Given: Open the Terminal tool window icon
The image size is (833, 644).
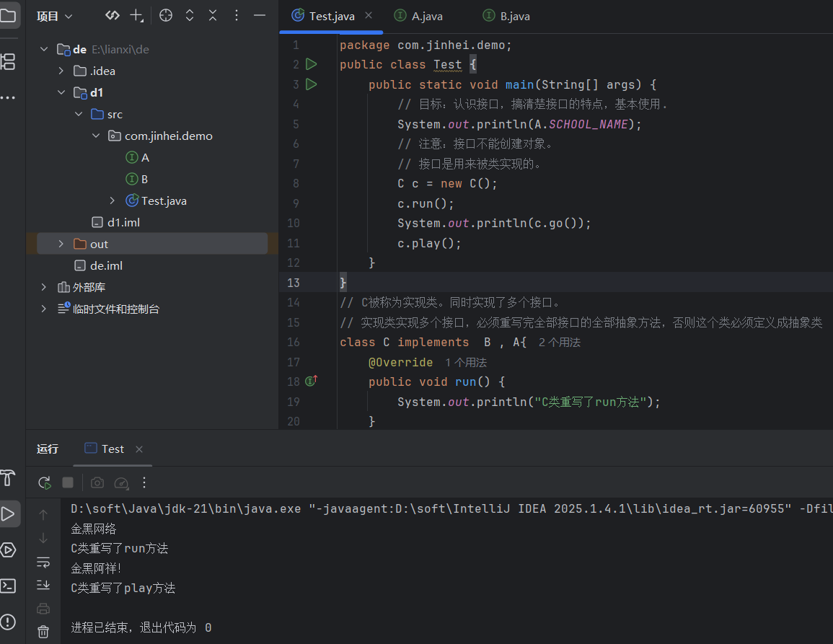Looking at the screenshot, I should coord(8,586).
